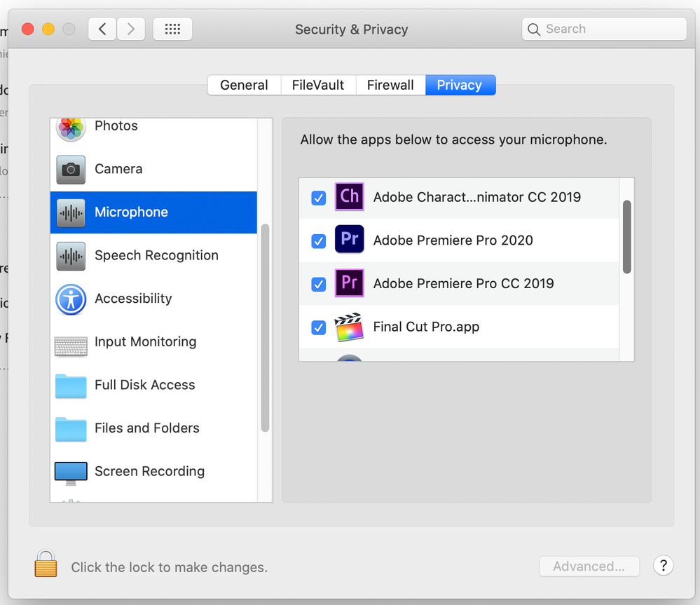Select Photos in the privacy list
Screen dimensions: 700x605
[116, 126]
